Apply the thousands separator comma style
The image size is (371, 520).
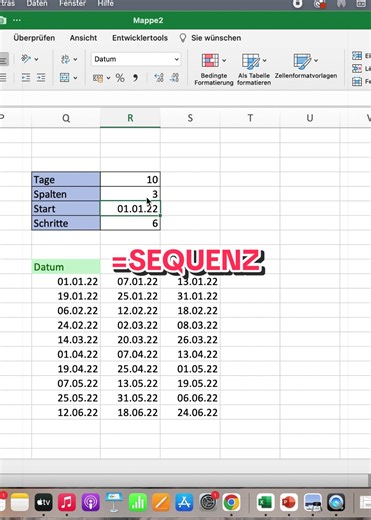coord(135,78)
